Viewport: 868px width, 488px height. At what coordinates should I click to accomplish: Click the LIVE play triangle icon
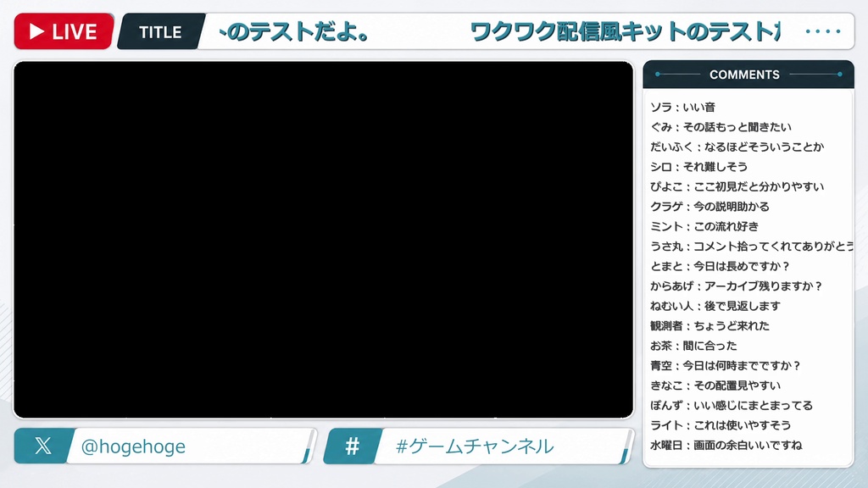(x=36, y=31)
